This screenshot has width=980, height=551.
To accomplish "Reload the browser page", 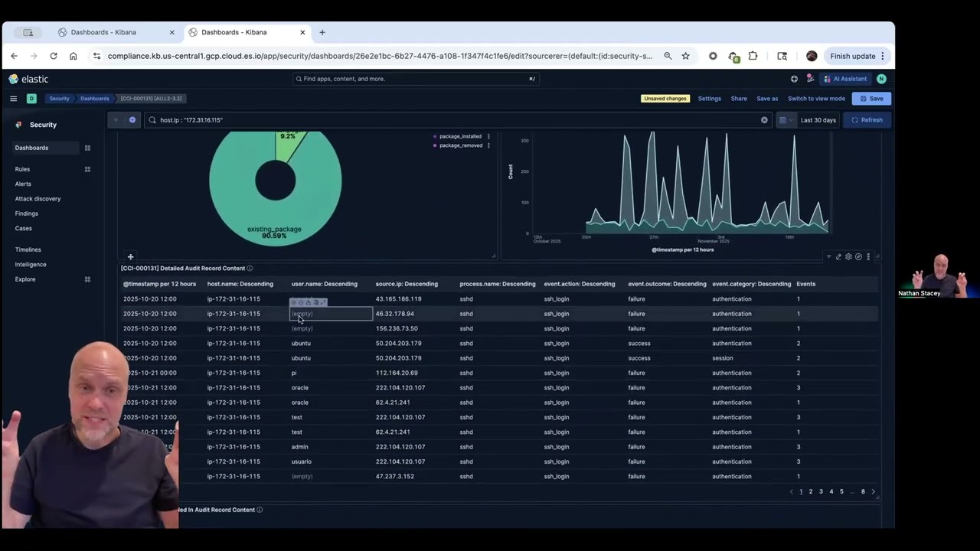I will click(54, 56).
